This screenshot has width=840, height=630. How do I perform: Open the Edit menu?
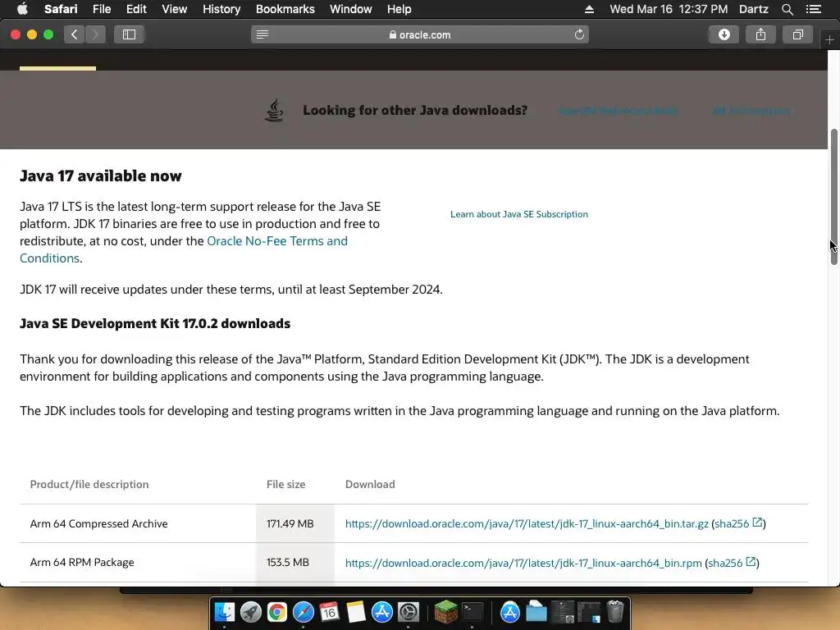click(136, 9)
